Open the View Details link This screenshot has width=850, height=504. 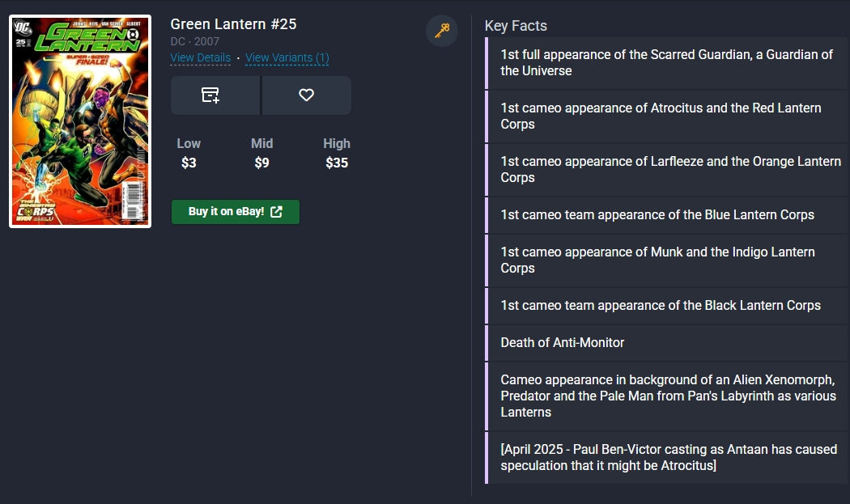tap(200, 57)
